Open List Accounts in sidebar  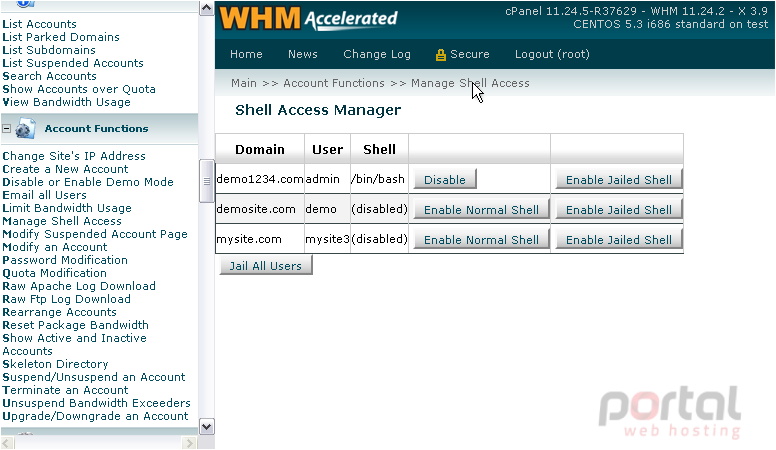tap(40, 24)
